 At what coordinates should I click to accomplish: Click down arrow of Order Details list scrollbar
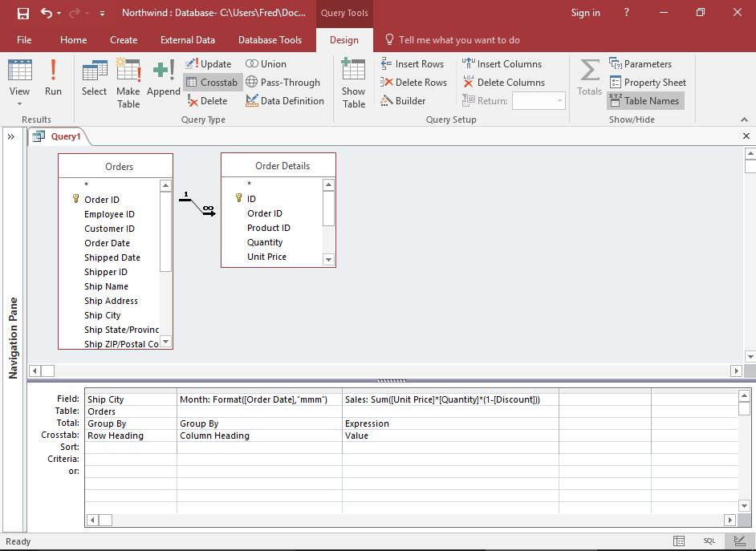click(x=329, y=259)
